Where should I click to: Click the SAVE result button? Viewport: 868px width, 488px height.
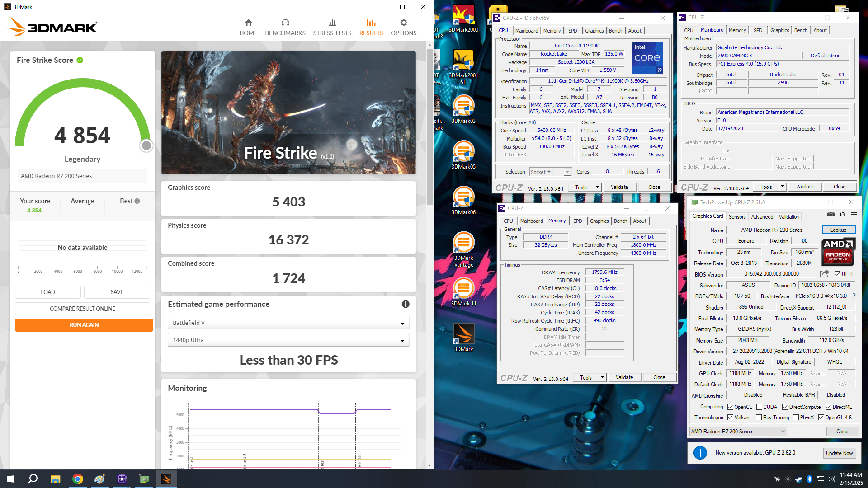(117, 292)
